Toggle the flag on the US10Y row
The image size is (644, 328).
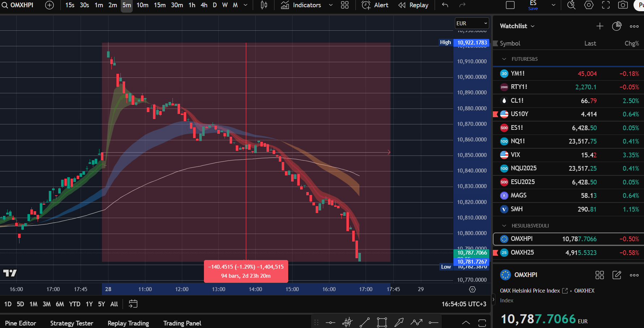coord(496,114)
